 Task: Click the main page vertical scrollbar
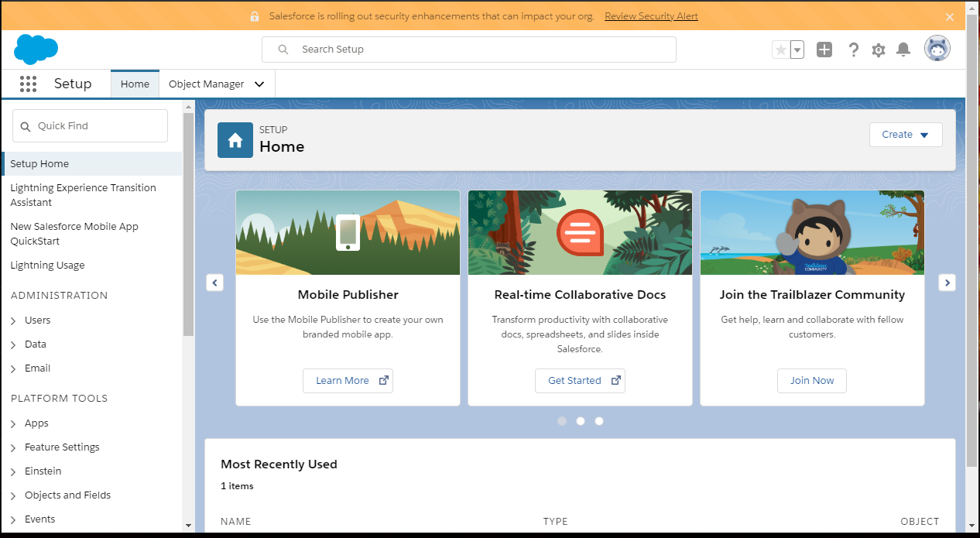click(972, 241)
